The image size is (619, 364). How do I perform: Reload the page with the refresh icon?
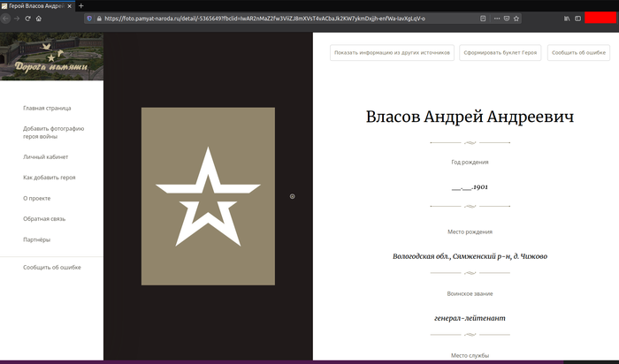click(27, 18)
